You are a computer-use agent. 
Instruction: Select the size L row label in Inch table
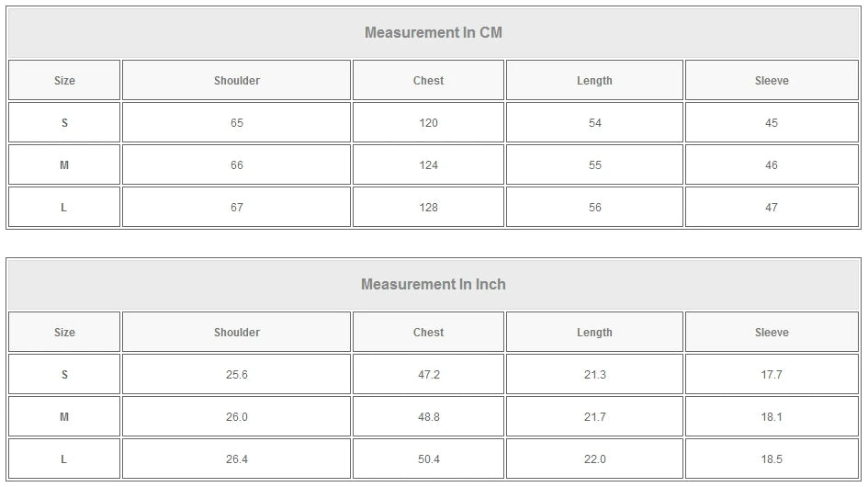64,459
